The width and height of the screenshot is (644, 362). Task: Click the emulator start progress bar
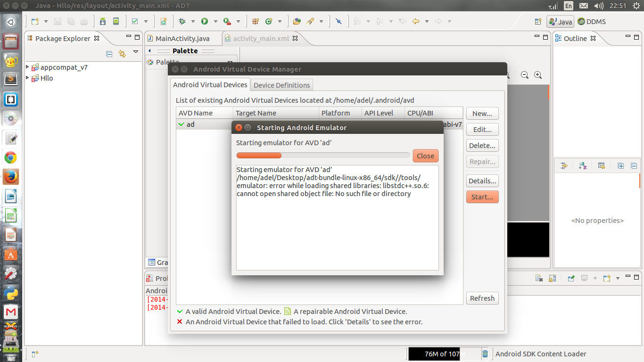pos(323,156)
